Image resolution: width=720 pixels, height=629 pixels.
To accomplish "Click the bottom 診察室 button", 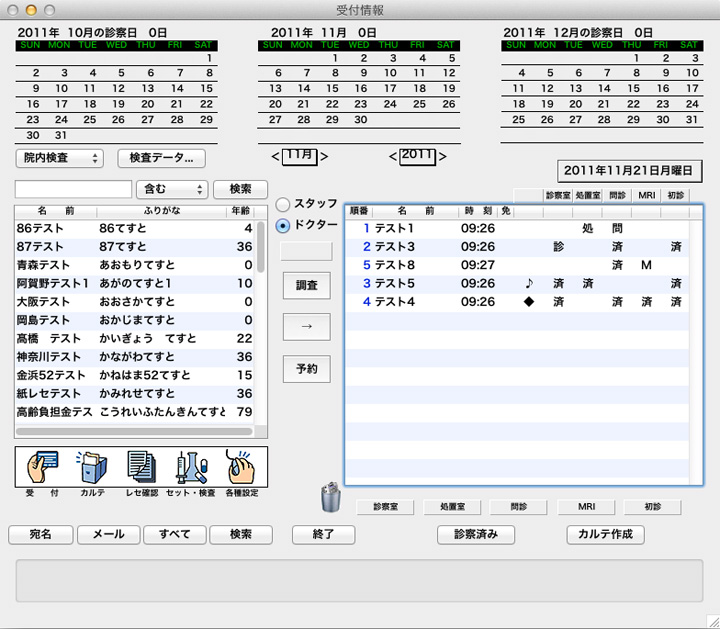I will coord(385,507).
